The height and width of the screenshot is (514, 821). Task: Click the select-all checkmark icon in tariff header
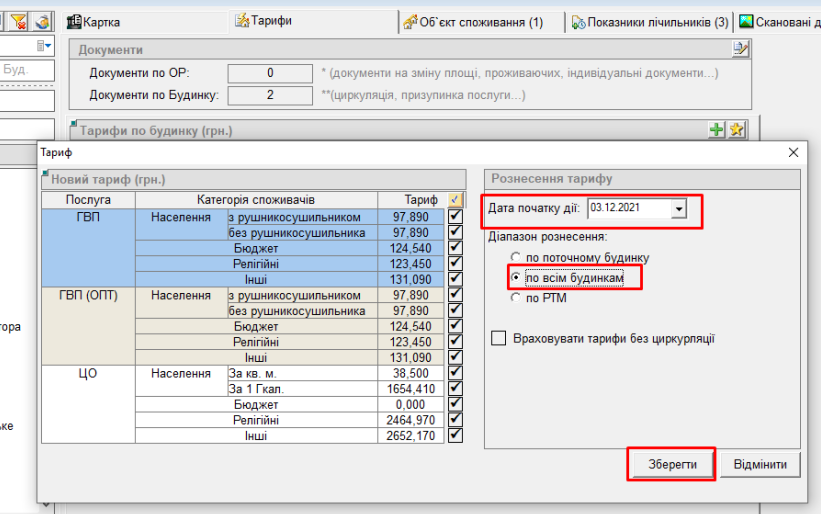point(456,200)
